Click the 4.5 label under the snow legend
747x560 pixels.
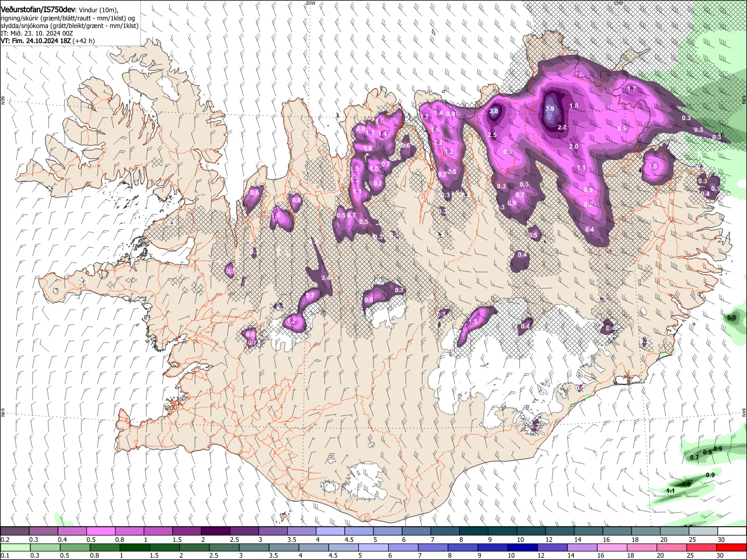(349, 540)
